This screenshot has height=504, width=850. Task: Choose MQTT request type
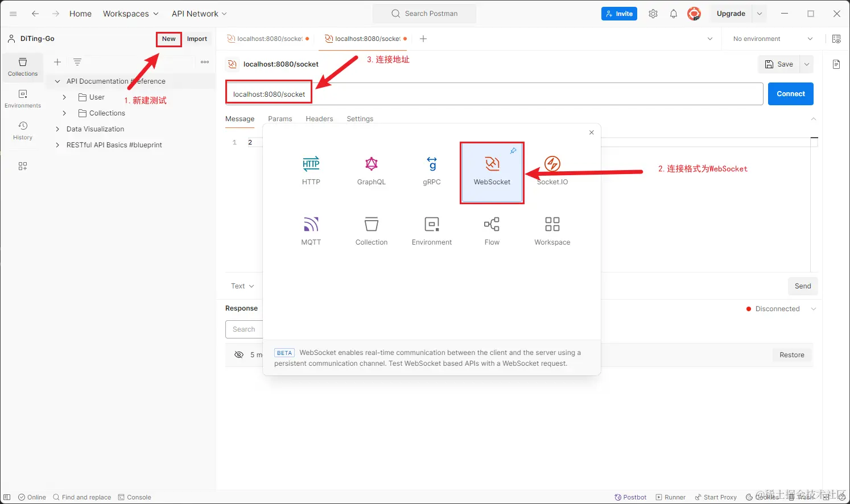click(x=311, y=232)
